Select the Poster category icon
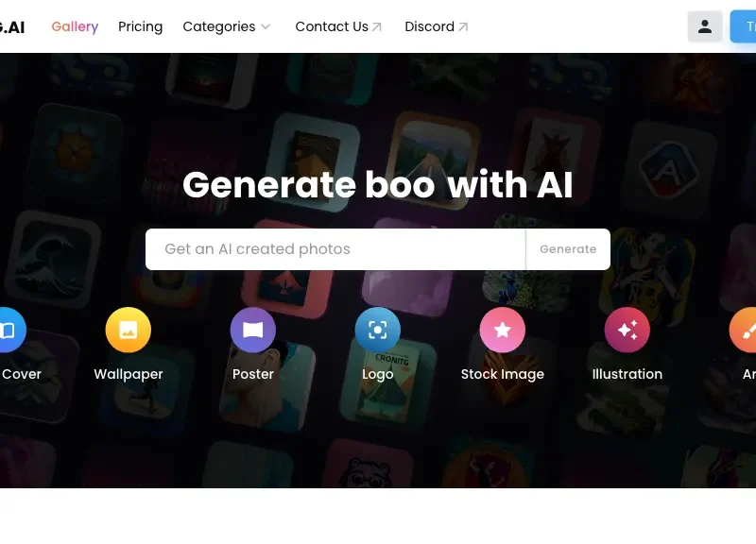This screenshot has height=544, width=756. (x=253, y=330)
